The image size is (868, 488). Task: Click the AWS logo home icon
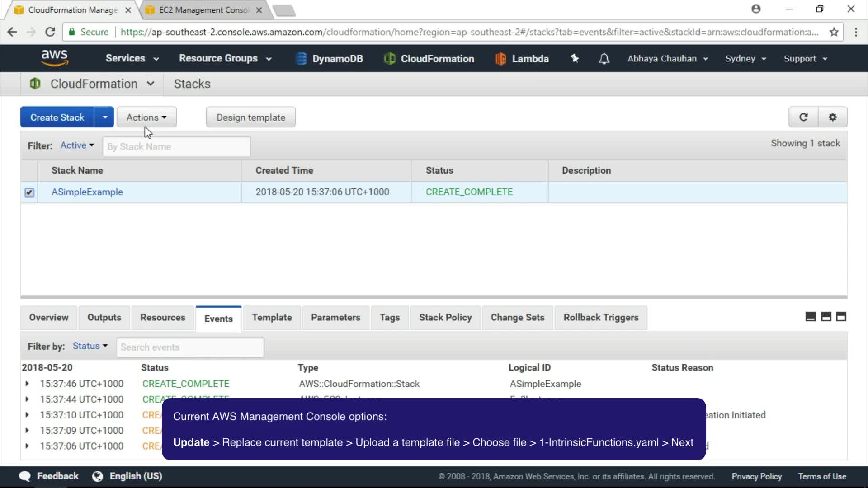54,58
